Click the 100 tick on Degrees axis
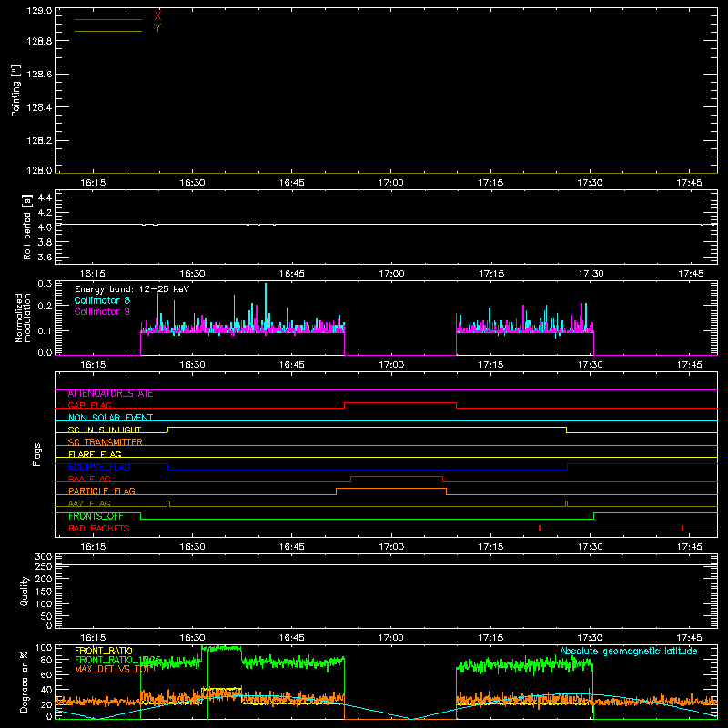The image size is (728, 728). pyautogui.click(x=44, y=648)
